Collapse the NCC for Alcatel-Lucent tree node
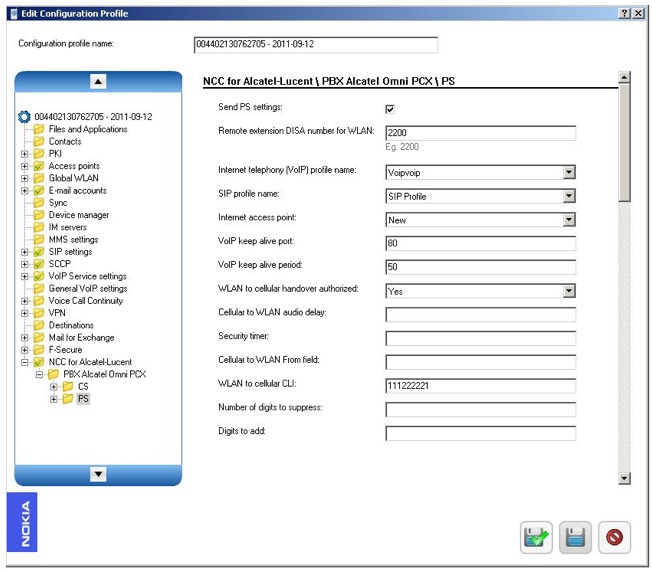This screenshot has width=652, height=572. 25,362
